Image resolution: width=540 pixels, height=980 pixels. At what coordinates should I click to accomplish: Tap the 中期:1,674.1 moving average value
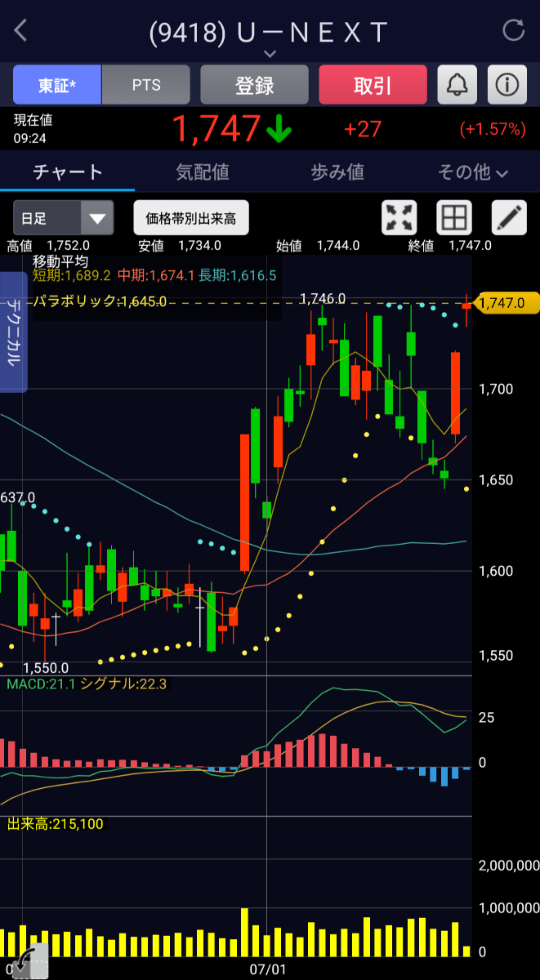(x=156, y=276)
